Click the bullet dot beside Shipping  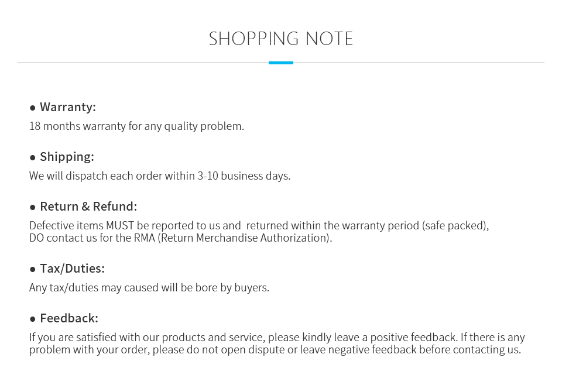33,157
